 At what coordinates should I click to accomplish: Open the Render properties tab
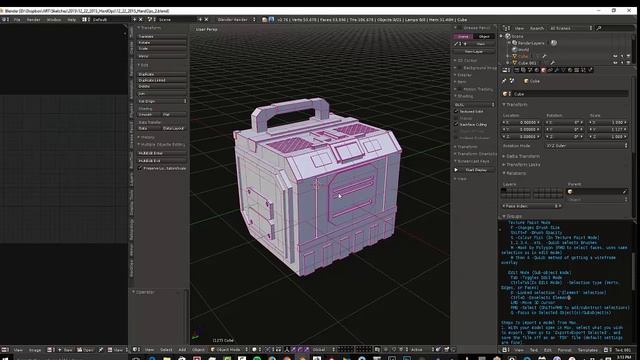tap(517, 70)
